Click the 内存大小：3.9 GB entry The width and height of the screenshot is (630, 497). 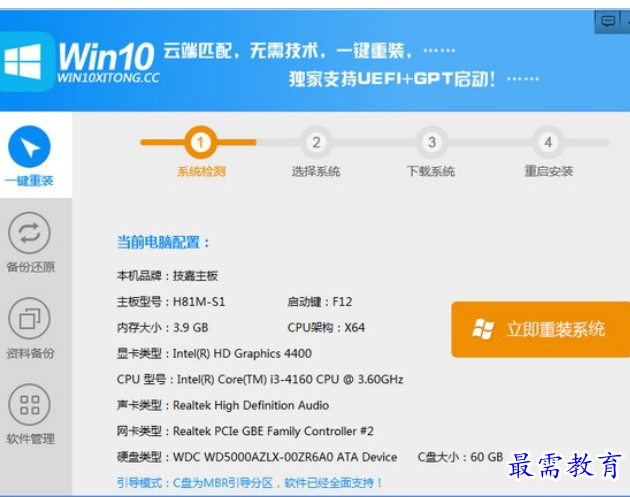click(x=163, y=327)
